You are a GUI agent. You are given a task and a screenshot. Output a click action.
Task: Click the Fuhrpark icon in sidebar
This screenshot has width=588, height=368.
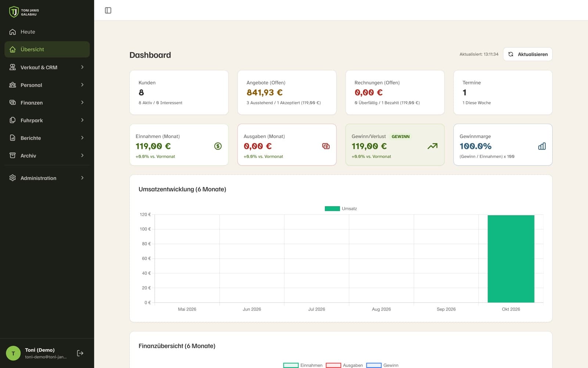(x=12, y=120)
